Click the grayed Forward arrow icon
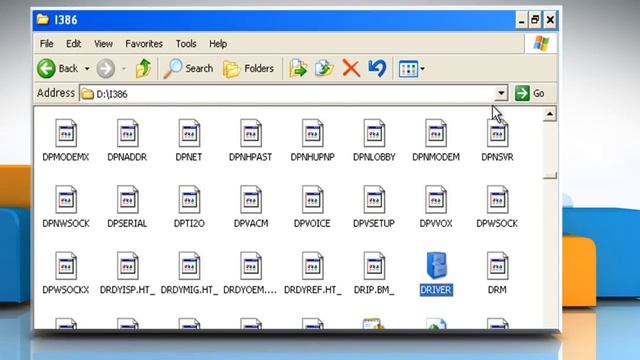This screenshot has width=640, height=360. point(105,68)
